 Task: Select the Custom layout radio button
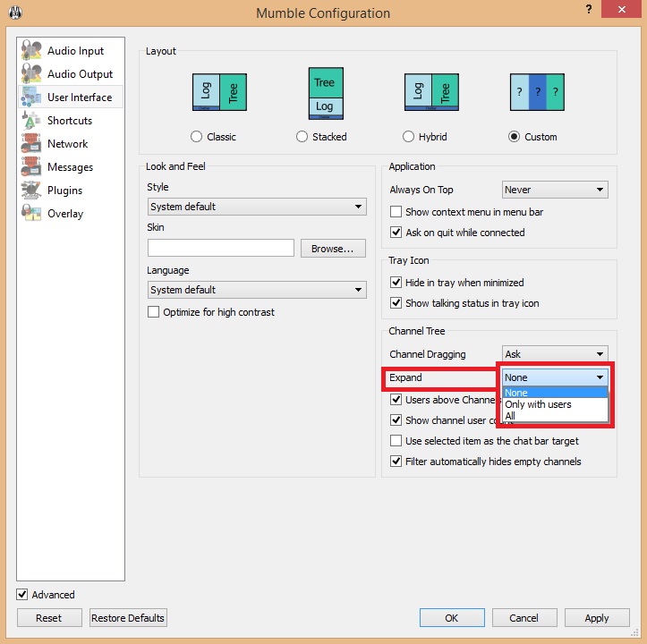click(x=515, y=137)
